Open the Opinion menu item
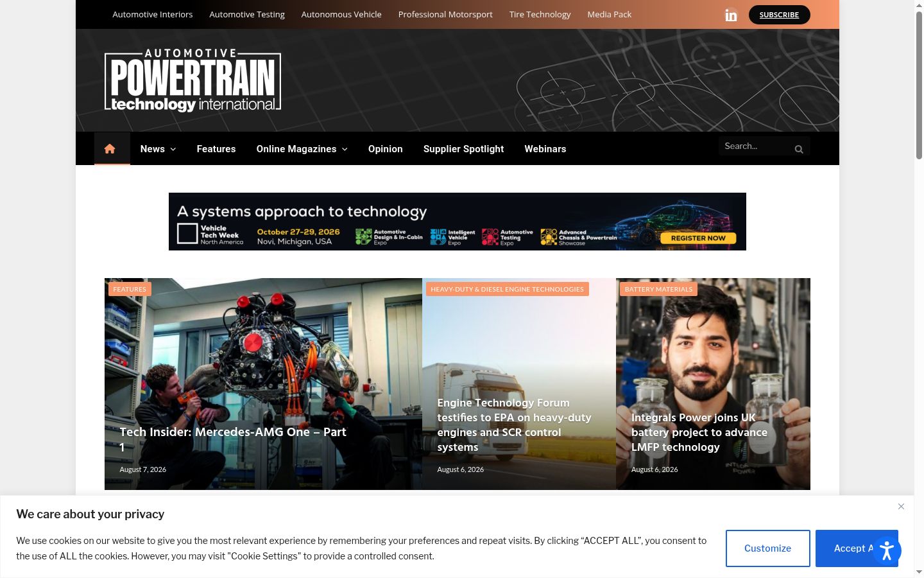 tap(386, 149)
